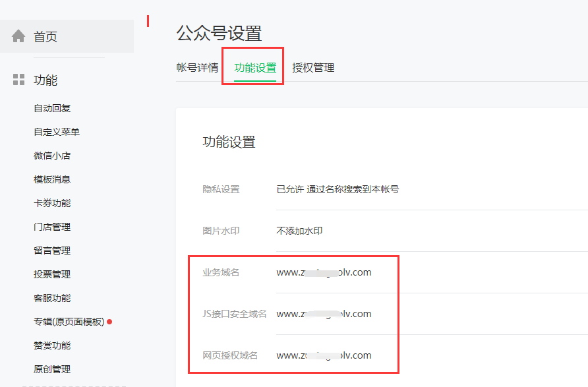Click the 业务域名 domain value
The image size is (588, 387).
[324, 272]
